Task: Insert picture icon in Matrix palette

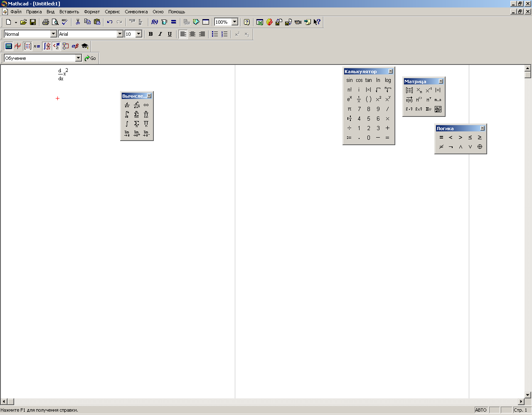Action: (x=438, y=109)
